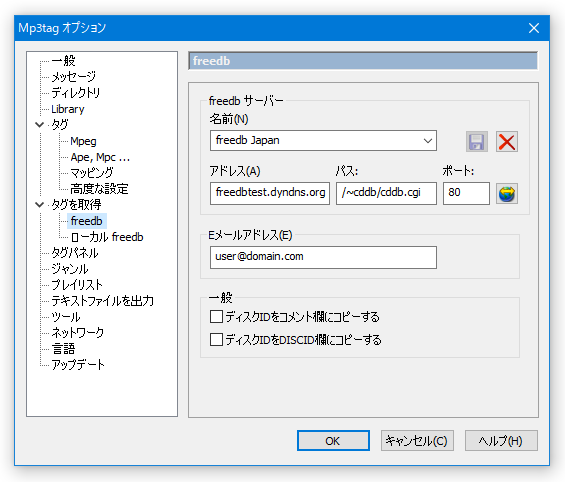Image resolution: width=565 pixels, height=482 pixels.
Task: Select ディレクトリ in the options tree
Action: click(x=75, y=93)
